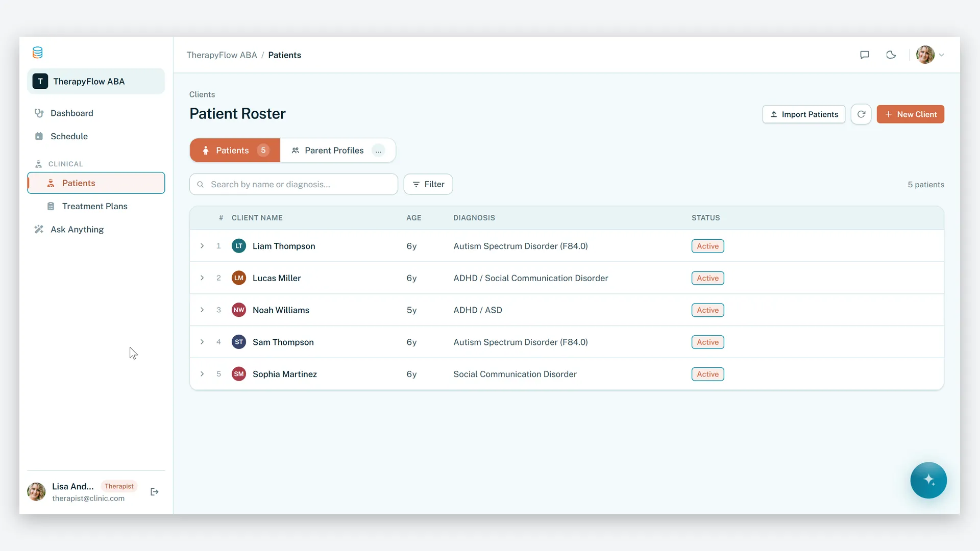The image size is (980, 551).
Task: Click Liam Thompson's Active status badge
Action: [x=707, y=246]
